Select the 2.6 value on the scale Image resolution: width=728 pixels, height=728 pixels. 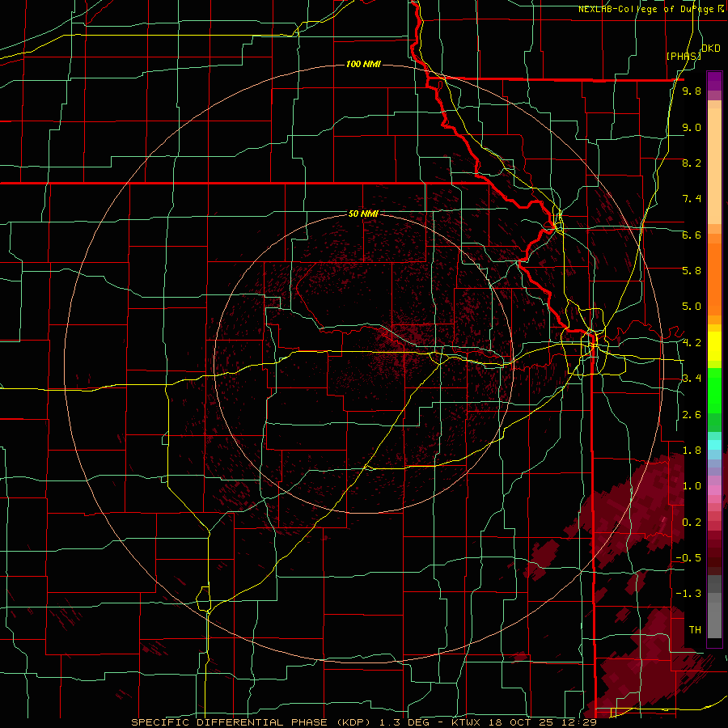(x=692, y=415)
